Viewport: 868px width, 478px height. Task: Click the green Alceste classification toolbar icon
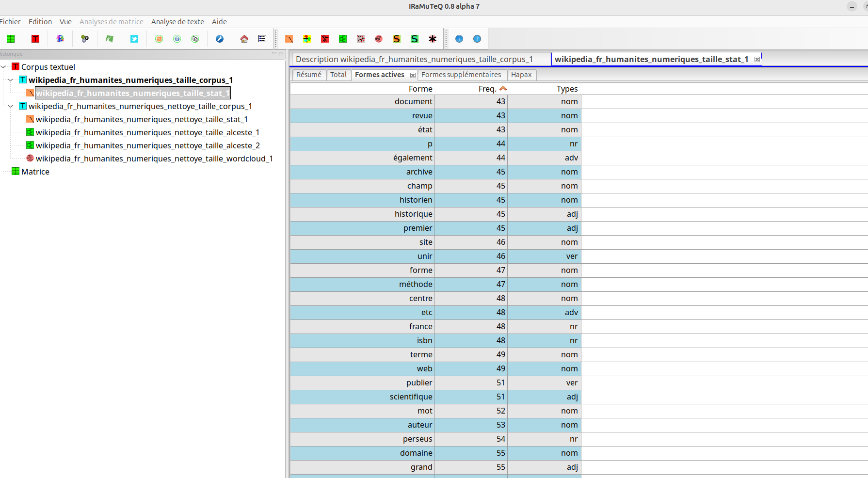click(343, 39)
